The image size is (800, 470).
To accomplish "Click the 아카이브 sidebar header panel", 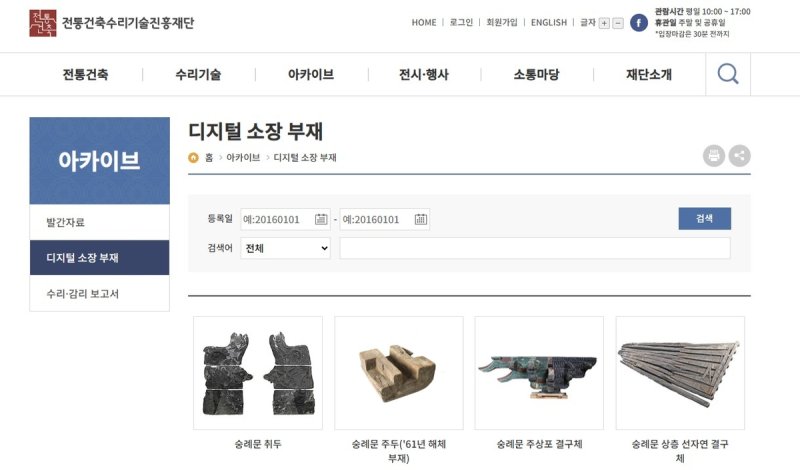I will tap(99, 161).
